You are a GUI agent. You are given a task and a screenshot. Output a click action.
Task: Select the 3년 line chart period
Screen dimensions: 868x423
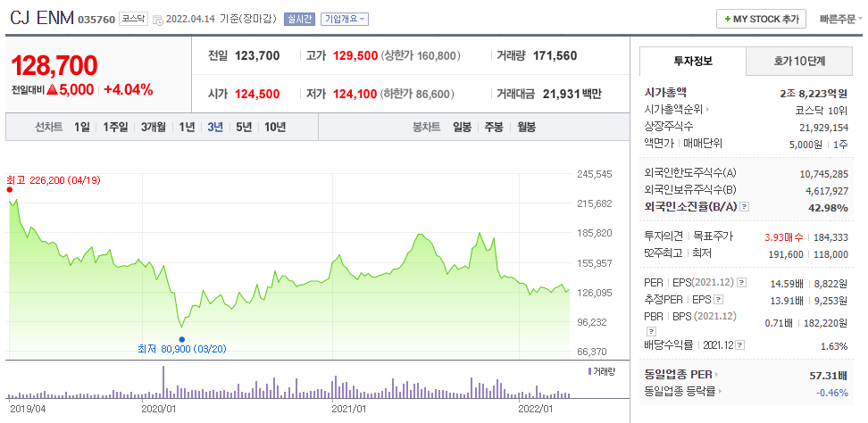tap(215, 128)
